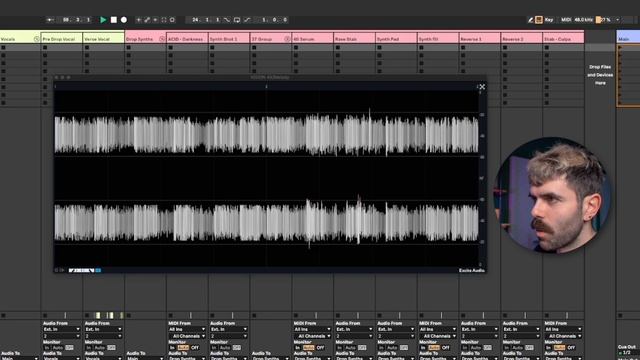Click the Punch-Out switch icon
The height and width of the screenshot is (360, 640).
(x=247, y=20)
